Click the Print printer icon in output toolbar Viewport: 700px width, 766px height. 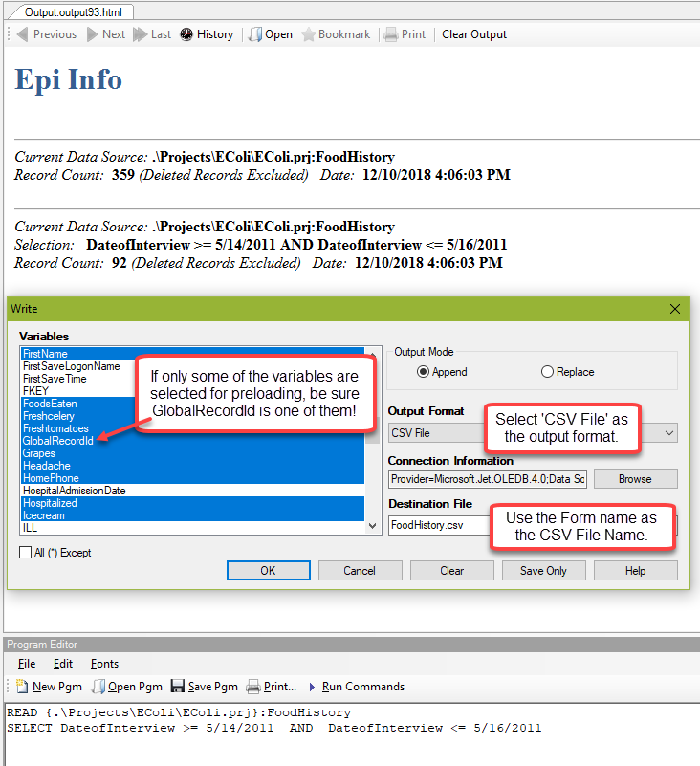(391, 34)
